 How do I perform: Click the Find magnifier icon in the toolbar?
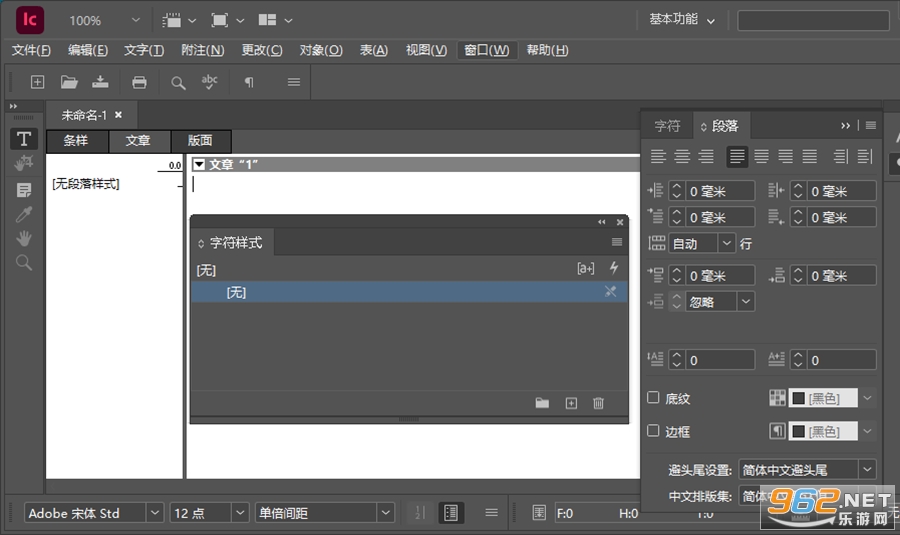(x=178, y=83)
